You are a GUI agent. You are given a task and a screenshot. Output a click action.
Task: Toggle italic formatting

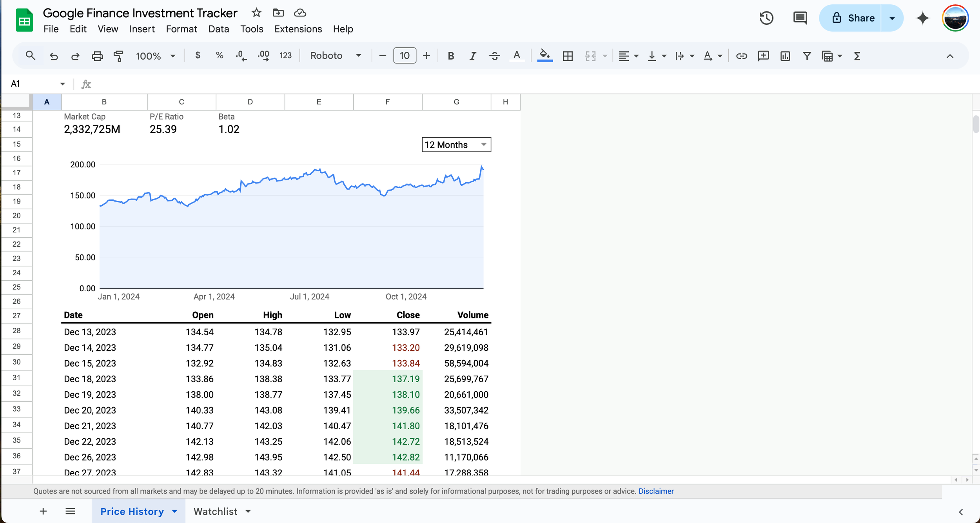[x=473, y=56]
